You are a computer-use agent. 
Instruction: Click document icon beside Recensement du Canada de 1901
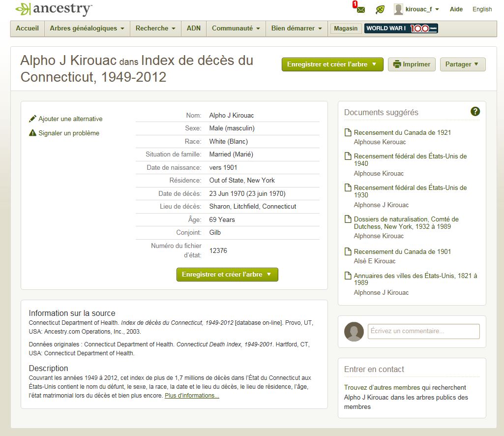click(348, 251)
